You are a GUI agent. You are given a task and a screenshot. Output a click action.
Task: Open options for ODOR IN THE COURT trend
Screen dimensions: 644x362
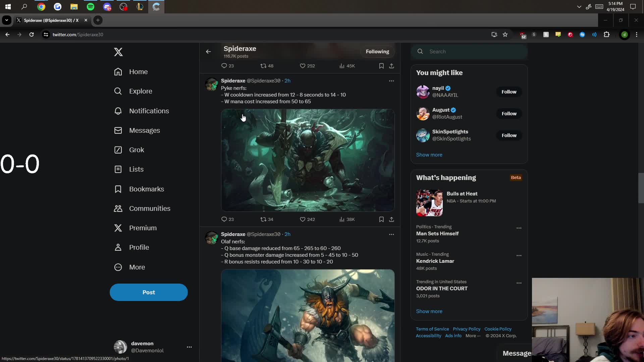point(519,283)
